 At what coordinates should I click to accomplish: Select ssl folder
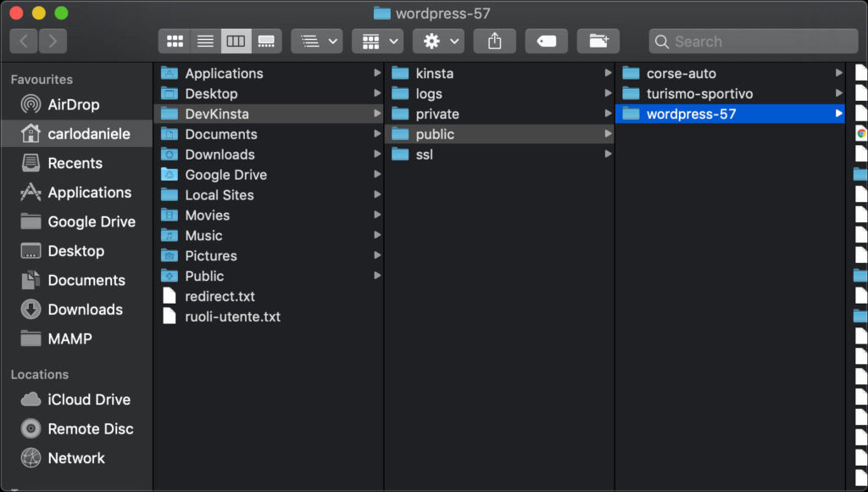[x=499, y=154]
